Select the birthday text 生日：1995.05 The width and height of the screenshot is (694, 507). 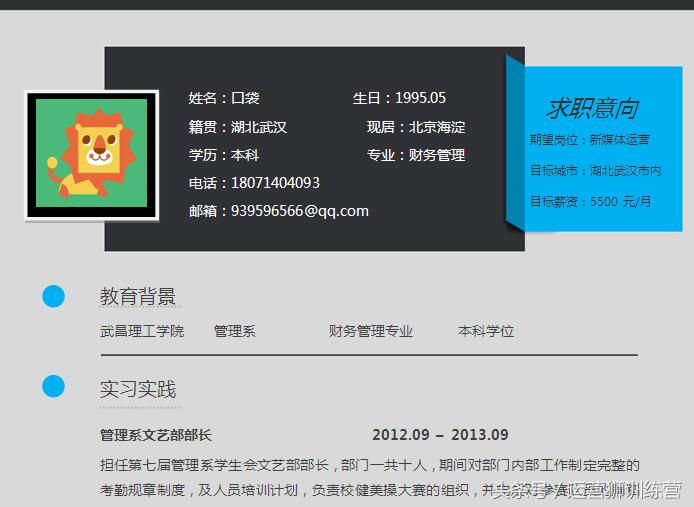[x=399, y=98]
